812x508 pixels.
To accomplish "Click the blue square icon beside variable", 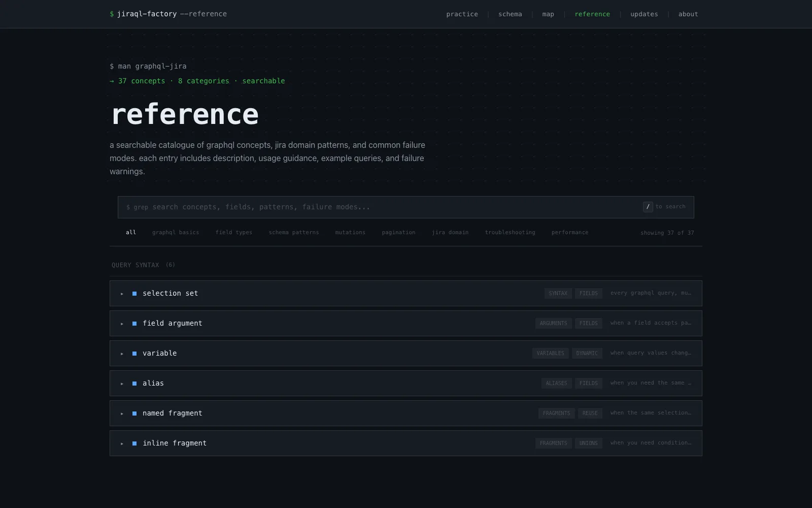I will point(134,354).
